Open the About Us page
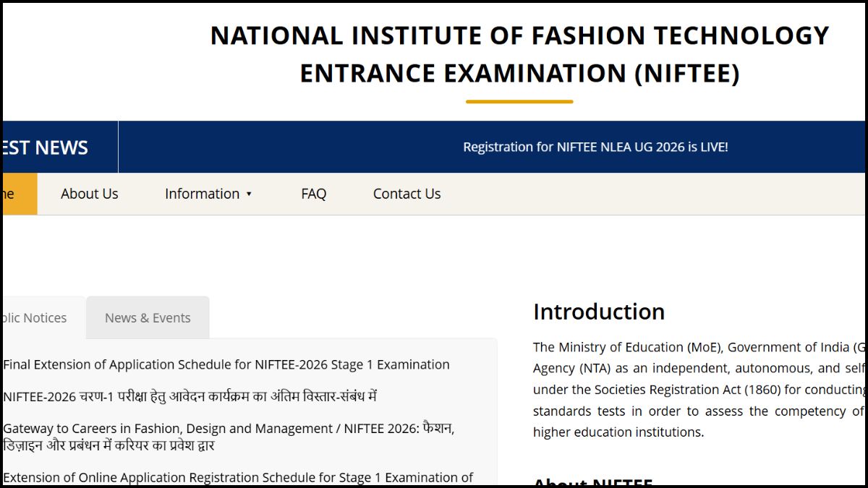The height and width of the screenshot is (488, 868). tap(89, 194)
